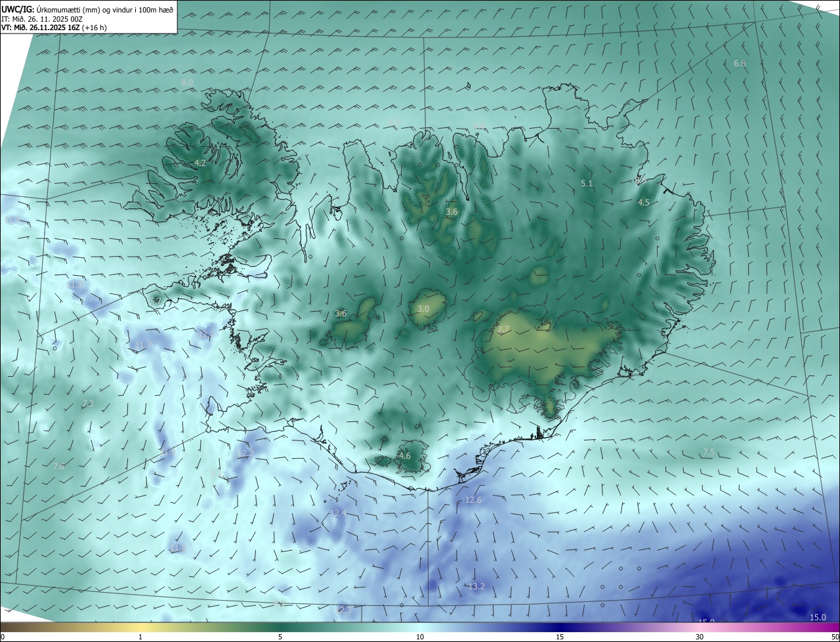Click the title line beginning 'UWC/IG: Úrkomumætti (mm)'
This screenshot has height=642, width=840.
(87, 9)
